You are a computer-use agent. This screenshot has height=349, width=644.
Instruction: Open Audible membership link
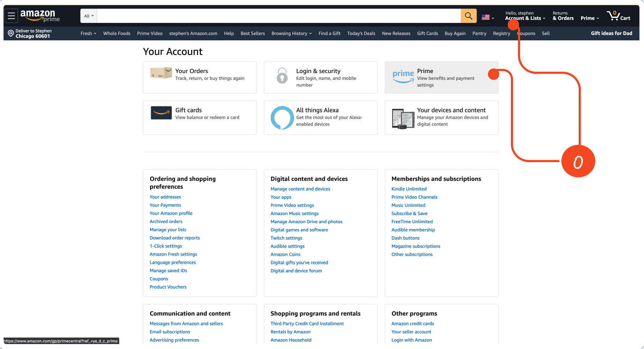pos(413,230)
